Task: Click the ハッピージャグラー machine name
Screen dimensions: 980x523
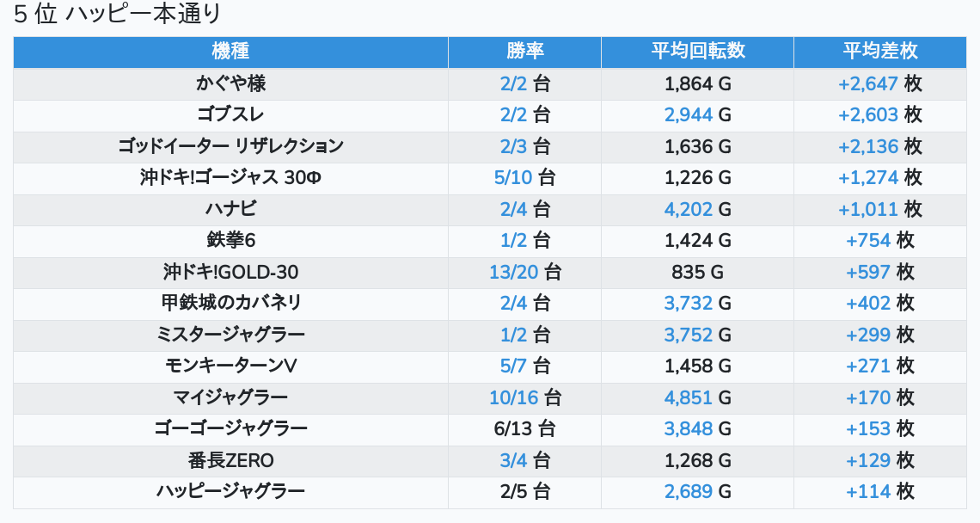Action: pos(230,491)
